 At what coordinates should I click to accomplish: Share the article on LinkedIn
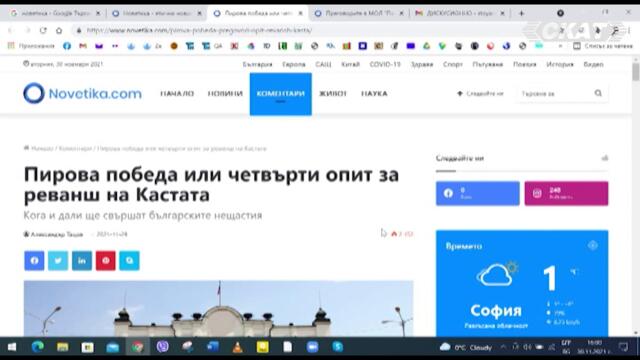[82, 260]
